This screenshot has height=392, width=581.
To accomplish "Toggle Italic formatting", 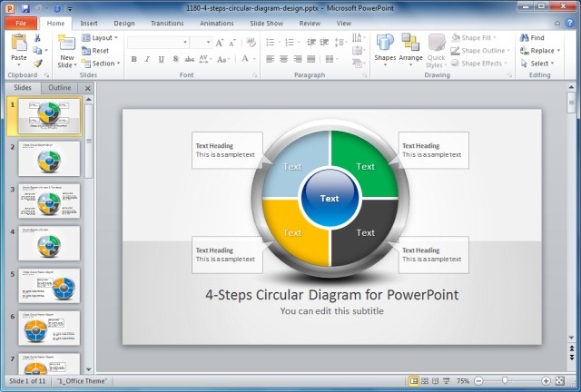I will point(147,59).
